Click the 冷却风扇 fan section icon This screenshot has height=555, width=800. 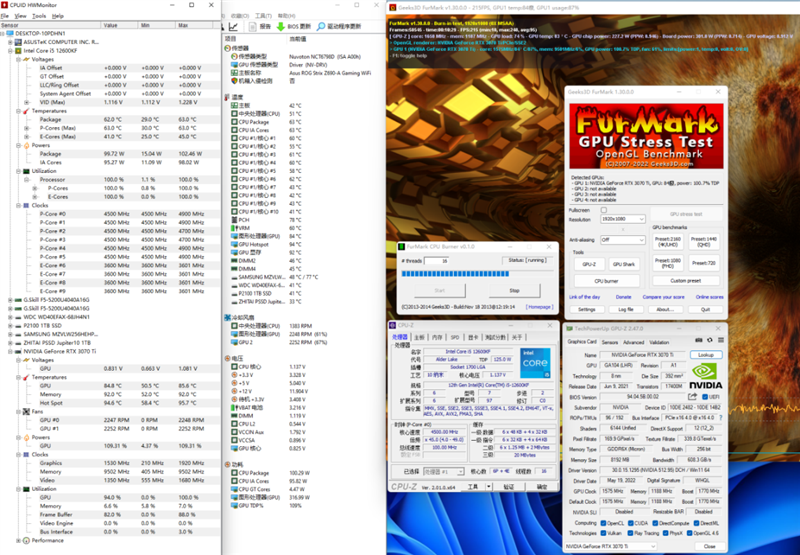coord(227,317)
